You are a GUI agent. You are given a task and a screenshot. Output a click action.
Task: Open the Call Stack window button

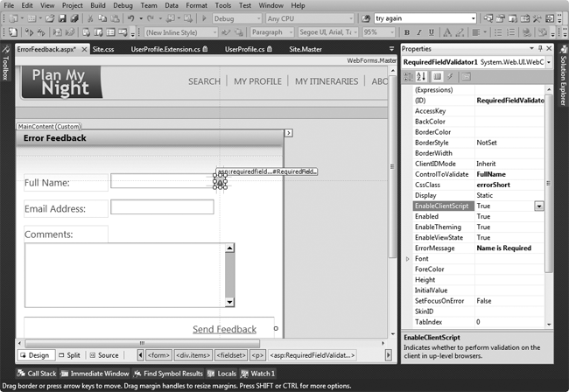(x=37, y=374)
